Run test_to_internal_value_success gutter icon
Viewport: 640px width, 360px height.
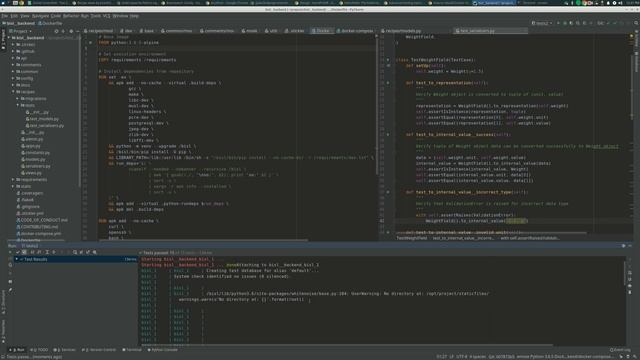388,134
